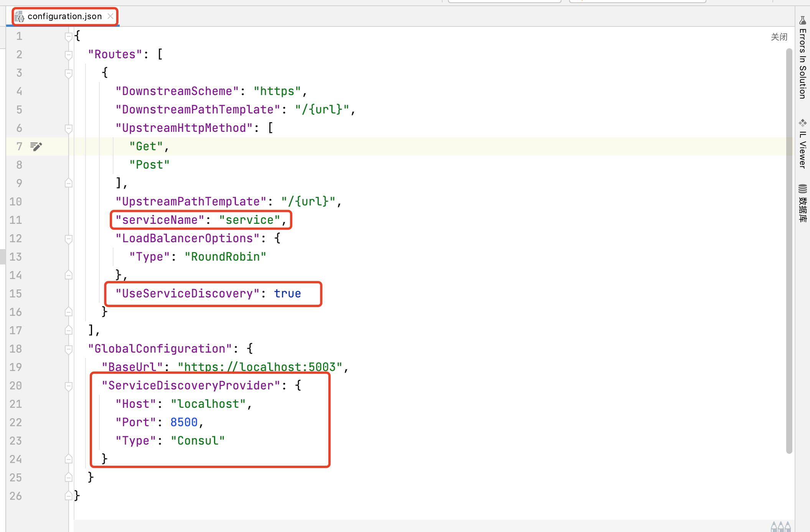Screen dimensions: 810x532
Task: Collapse the root object fold on line 1
Action: tap(69, 37)
